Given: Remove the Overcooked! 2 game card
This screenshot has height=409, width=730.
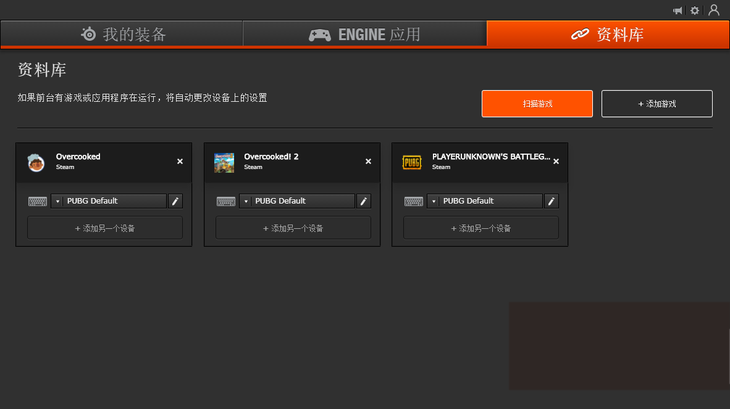Looking at the screenshot, I should (368, 161).
